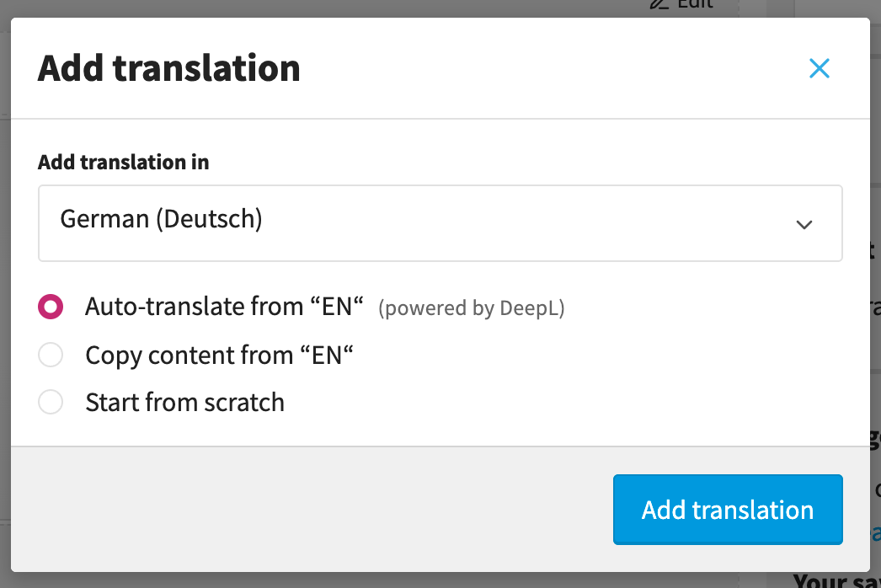Click the chevron arrow in language selector
This screenshot has width=881, height=588.
point(804,224)
